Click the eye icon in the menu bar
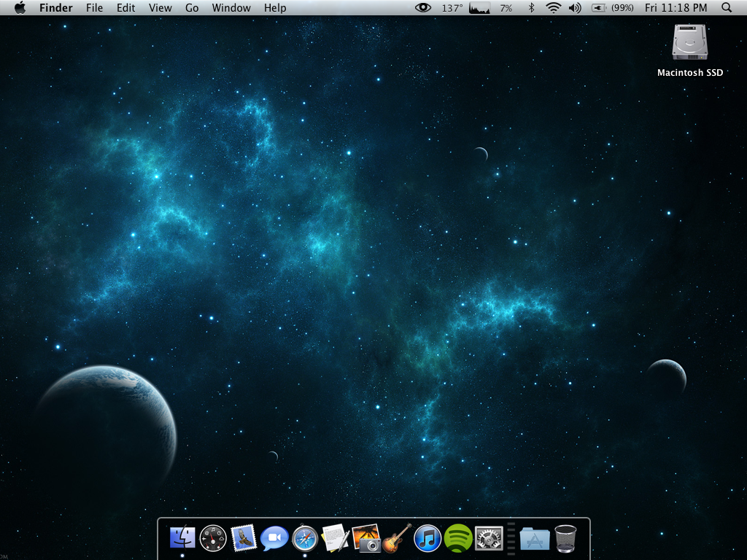Viewport: 747px width, 560px height. click(x=423, y=7)
